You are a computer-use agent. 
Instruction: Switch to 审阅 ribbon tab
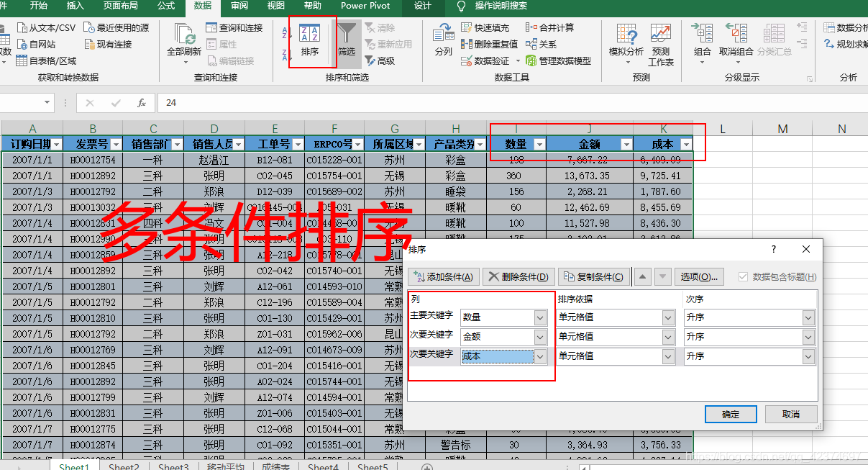pos(239,6)
